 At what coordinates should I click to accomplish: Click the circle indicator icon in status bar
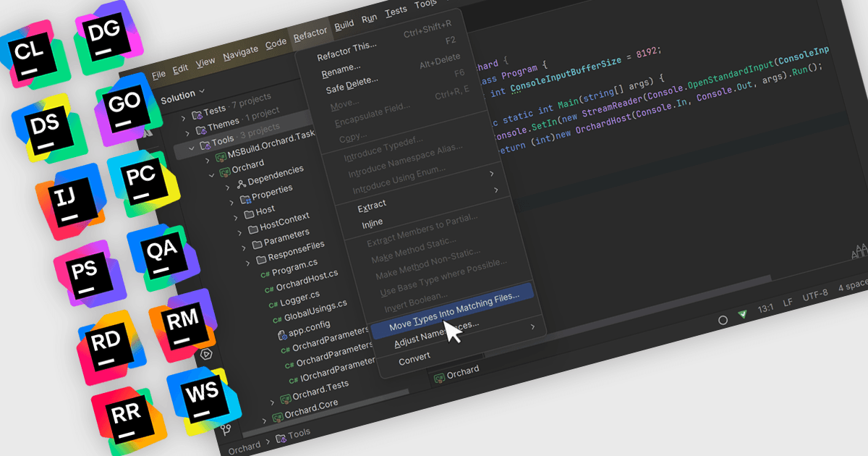722,320
